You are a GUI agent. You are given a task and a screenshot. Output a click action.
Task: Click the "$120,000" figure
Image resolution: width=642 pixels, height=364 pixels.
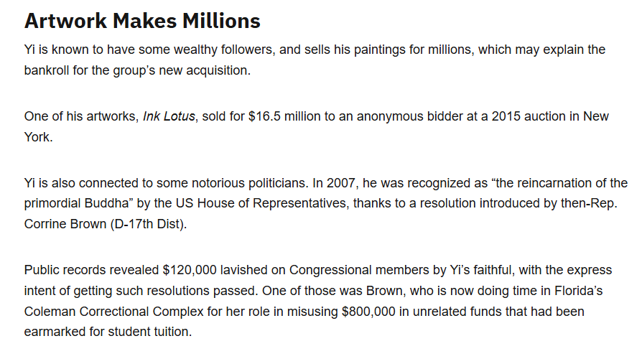(190, 270)
